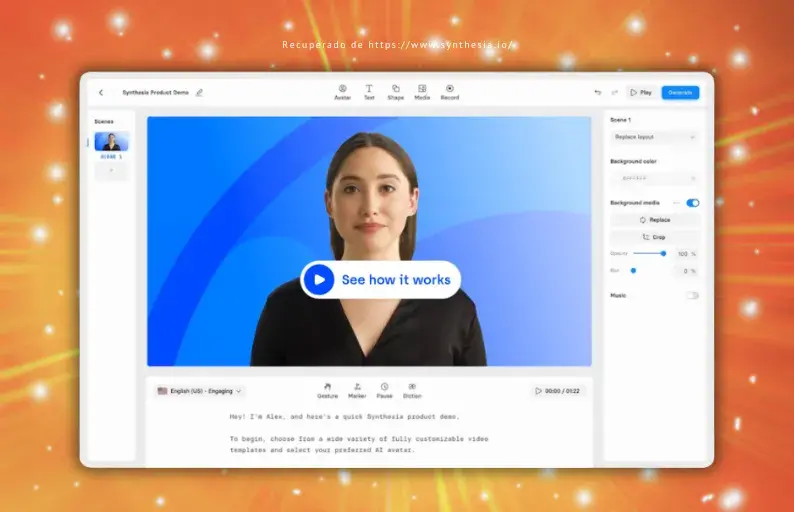The width and height of the screenshot is (794, 512).
Task: Select the Shape tool
Action: click(396, 92)
